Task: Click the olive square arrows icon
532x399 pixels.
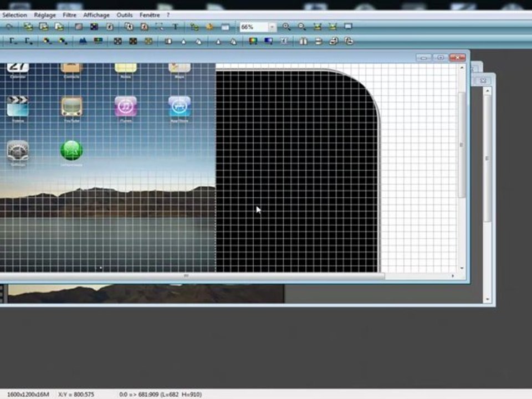Action: pyautogui.click(x=149, y=41)
